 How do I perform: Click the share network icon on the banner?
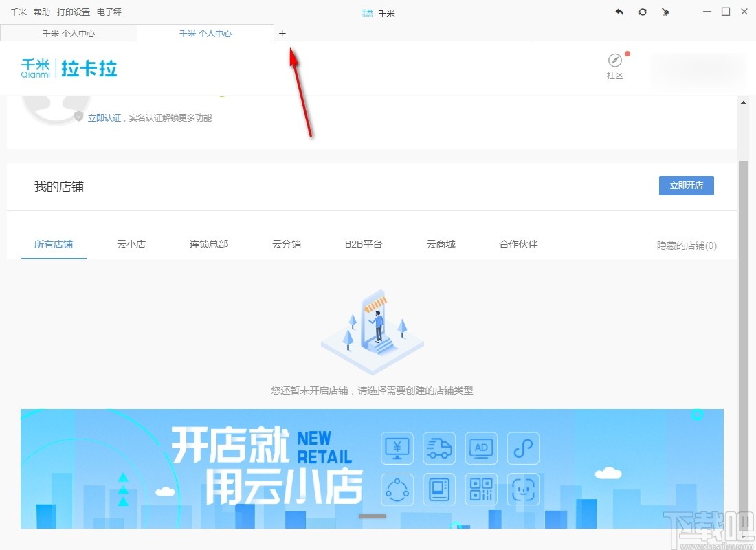[397, 489]
